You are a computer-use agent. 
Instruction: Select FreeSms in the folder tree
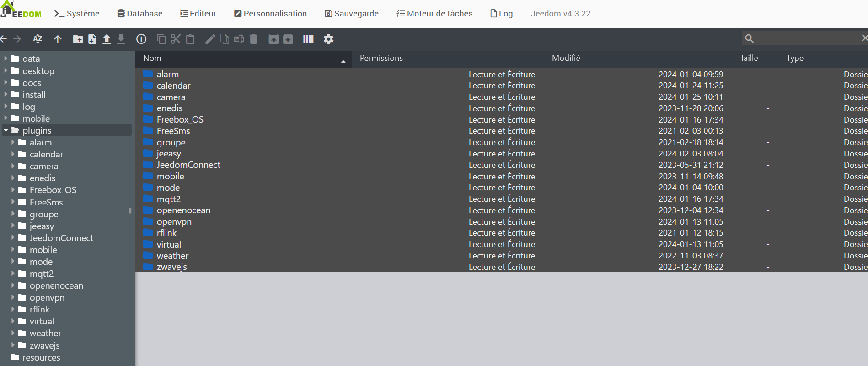[x=46, y=202]
